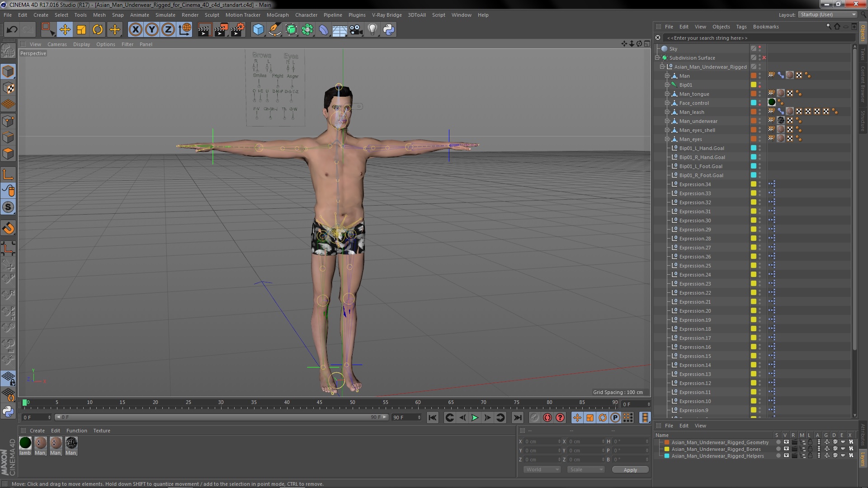Click the Spline Pen tool icon
This screenshot has width=868, height=488.
pos(274,30)
